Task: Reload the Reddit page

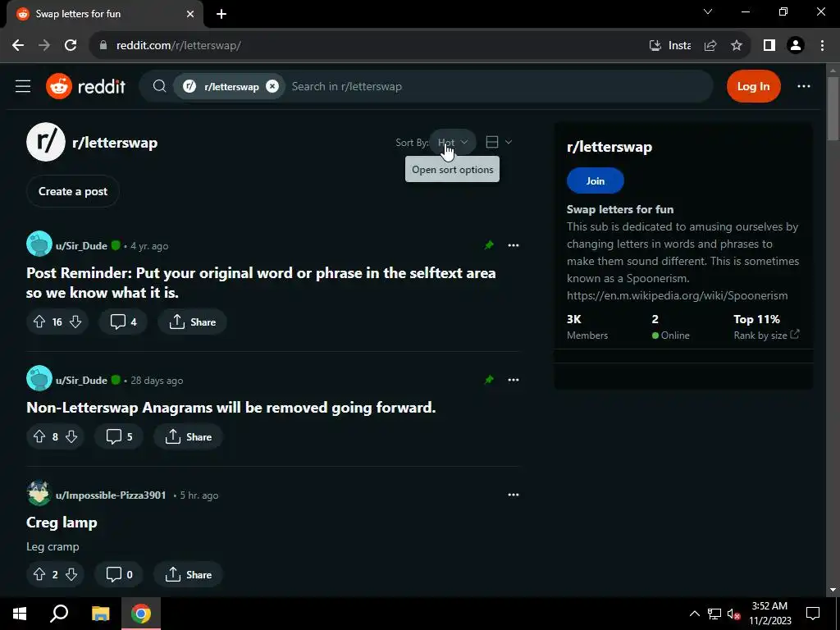Action: 71,46
